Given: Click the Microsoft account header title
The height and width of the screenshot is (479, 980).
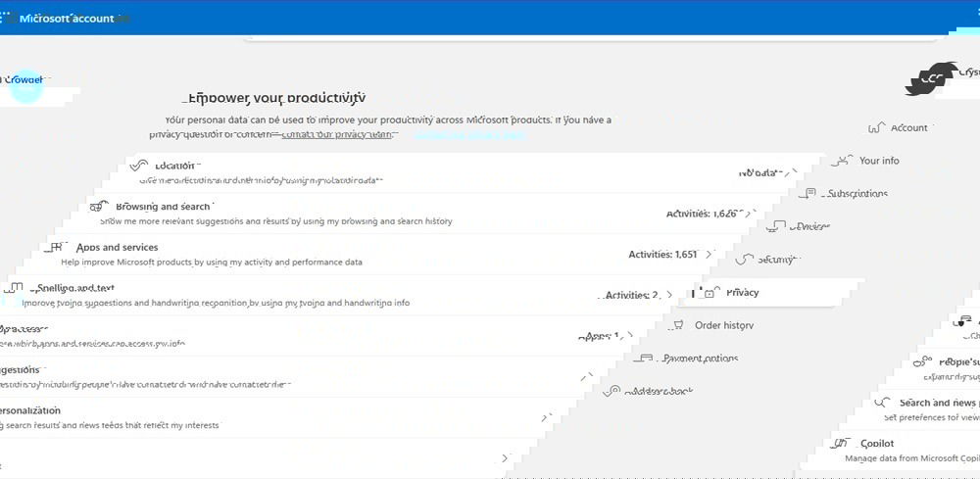Looking at the screenshot, I should [x=67, y=18].
